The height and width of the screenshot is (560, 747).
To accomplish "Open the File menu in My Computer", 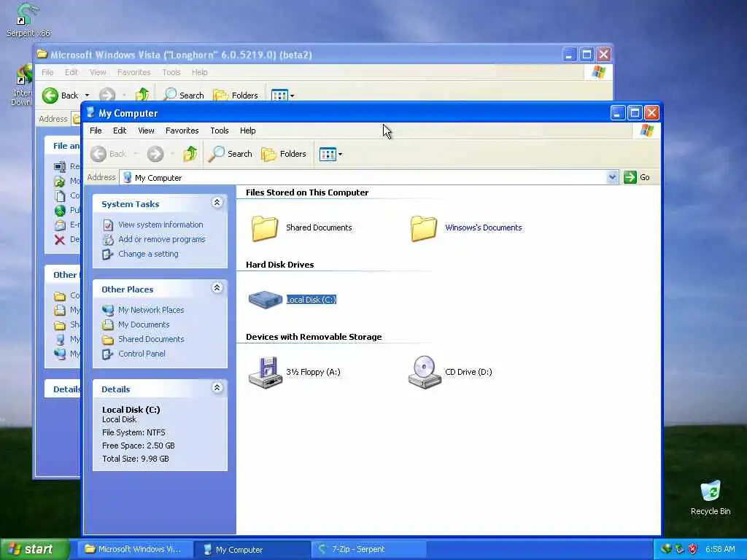I will point(96,131).
